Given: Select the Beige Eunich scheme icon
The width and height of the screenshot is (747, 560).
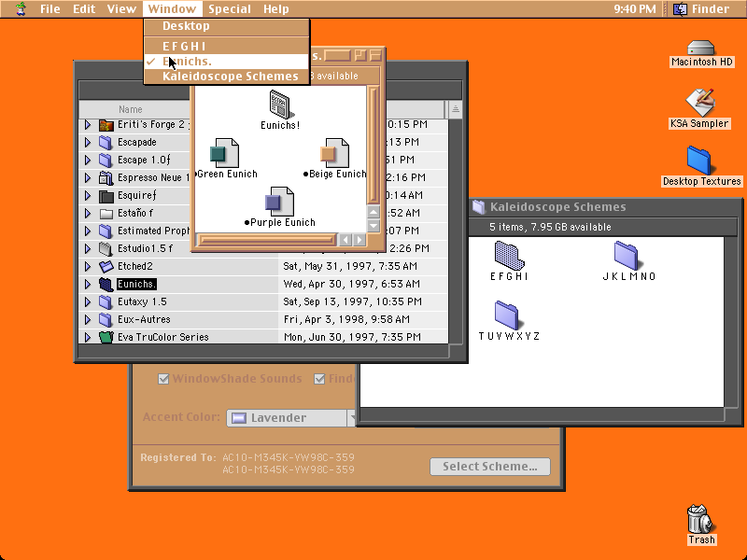Looking at the screenshot, I should click(335, 153).
